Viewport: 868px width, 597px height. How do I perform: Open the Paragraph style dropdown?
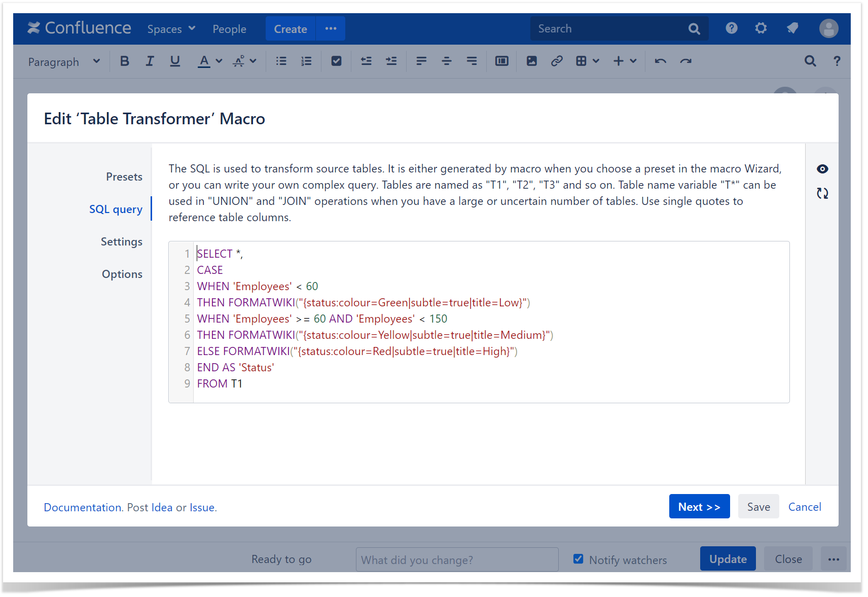point(64,62)
